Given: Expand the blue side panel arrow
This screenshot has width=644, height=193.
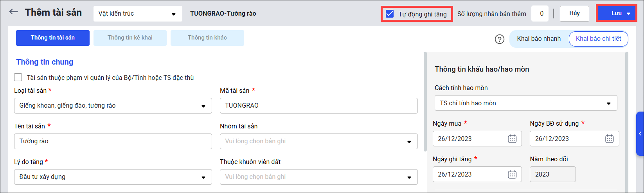Looking at the screenshot, I should click(x=640, y=134).
